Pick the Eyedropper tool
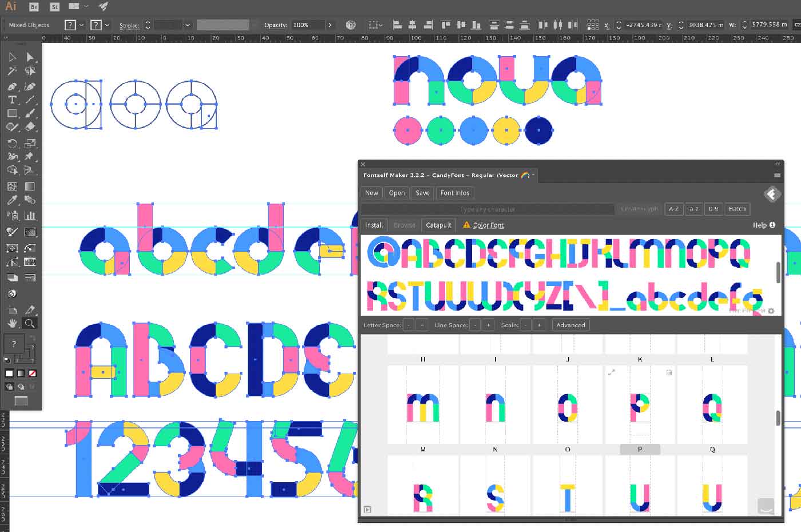This screenshot has height=532, width=801. pyautogui.click(x=12, y=200)
